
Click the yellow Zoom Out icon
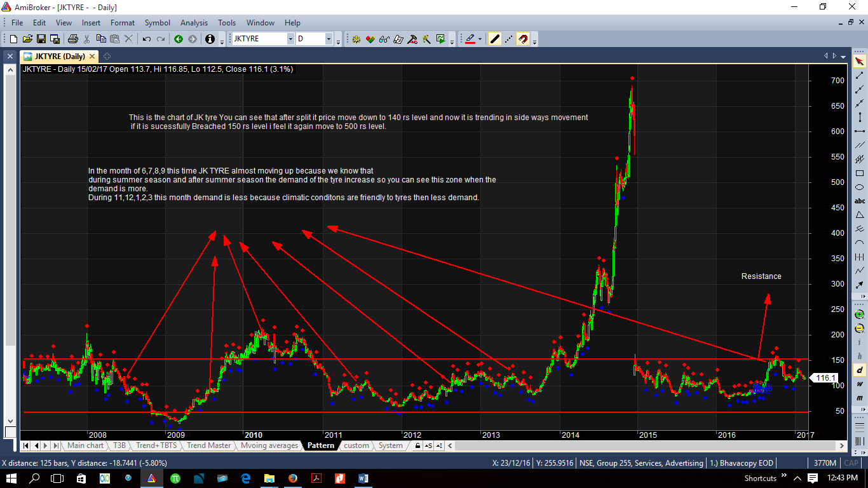[859, 328]
